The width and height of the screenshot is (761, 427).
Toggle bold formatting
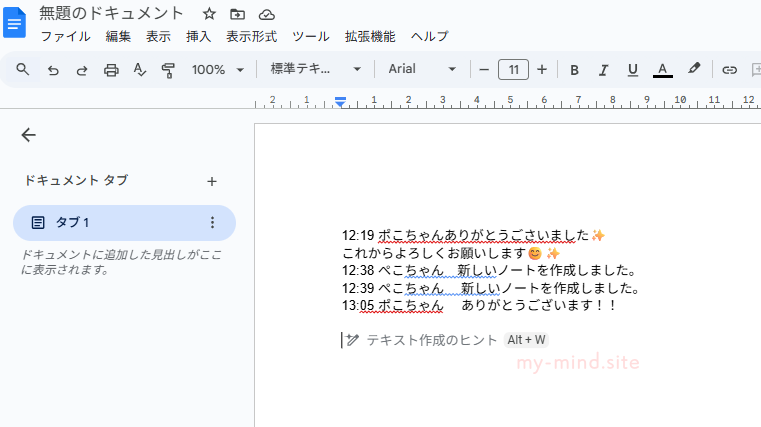click(574, 70)
